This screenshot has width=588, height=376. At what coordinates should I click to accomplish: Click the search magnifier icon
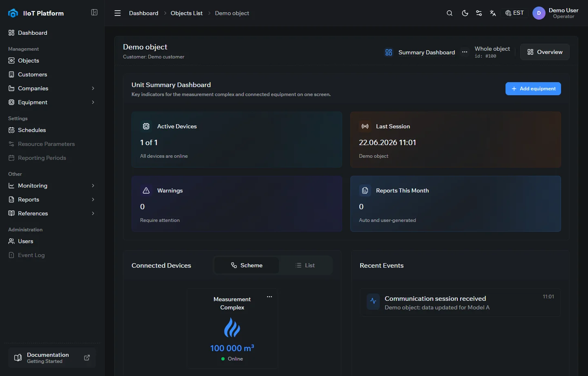pyautogui.click(x=450, y=13)
